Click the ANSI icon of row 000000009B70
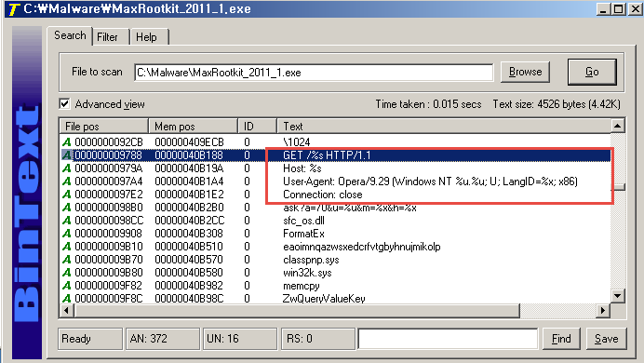Viewport: 644px width, 363px height. point(66,260)
